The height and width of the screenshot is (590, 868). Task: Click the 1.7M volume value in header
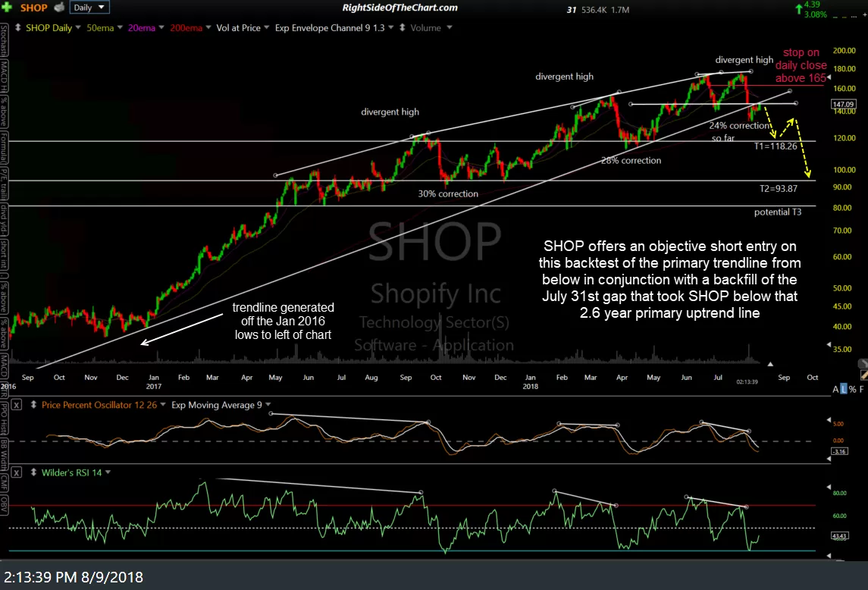pos(620,9)
